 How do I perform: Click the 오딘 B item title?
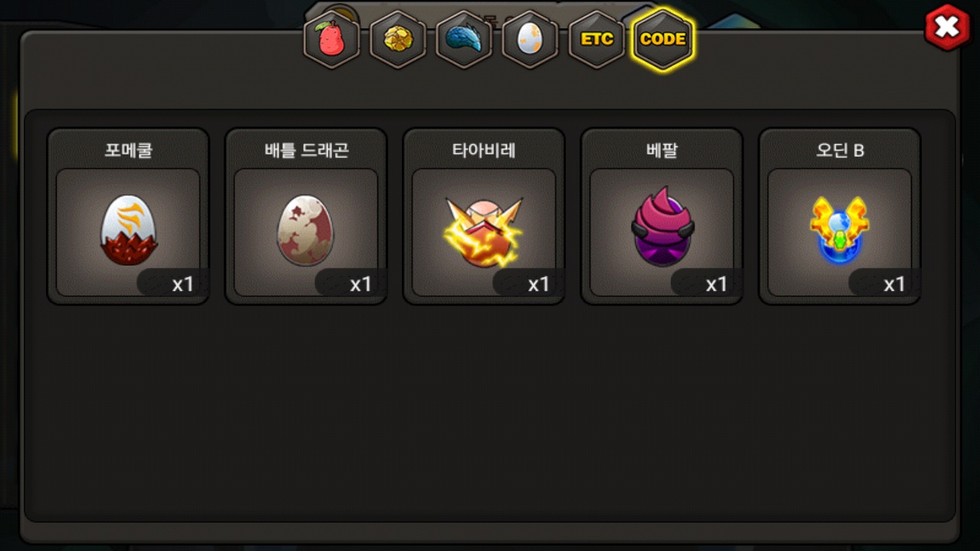(x=840, y=150)
